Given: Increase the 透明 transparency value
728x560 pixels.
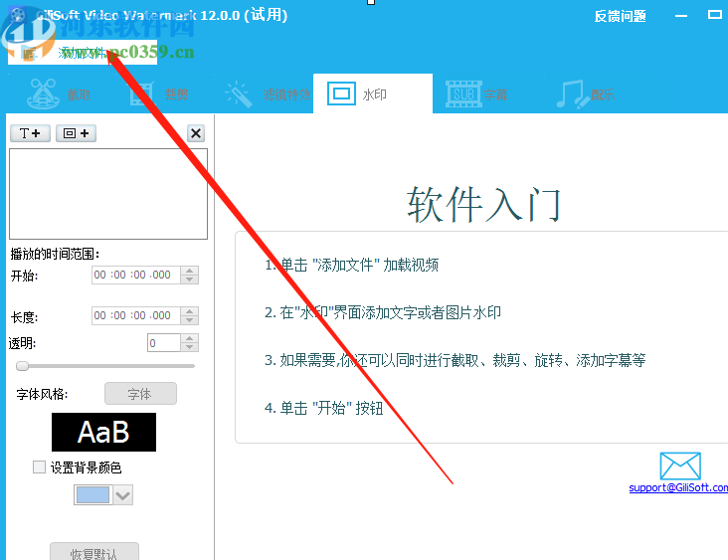Looking at the screenshot, I should [x=189, y=338].
